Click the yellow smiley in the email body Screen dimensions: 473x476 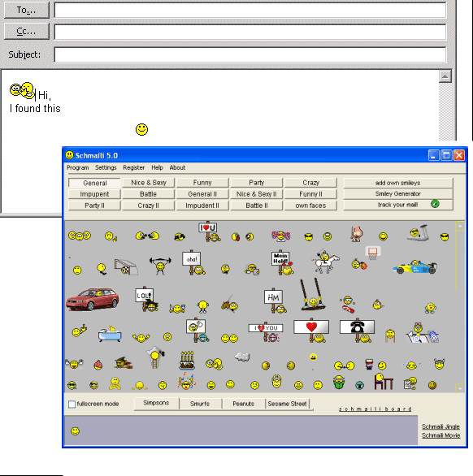(141, 129)
